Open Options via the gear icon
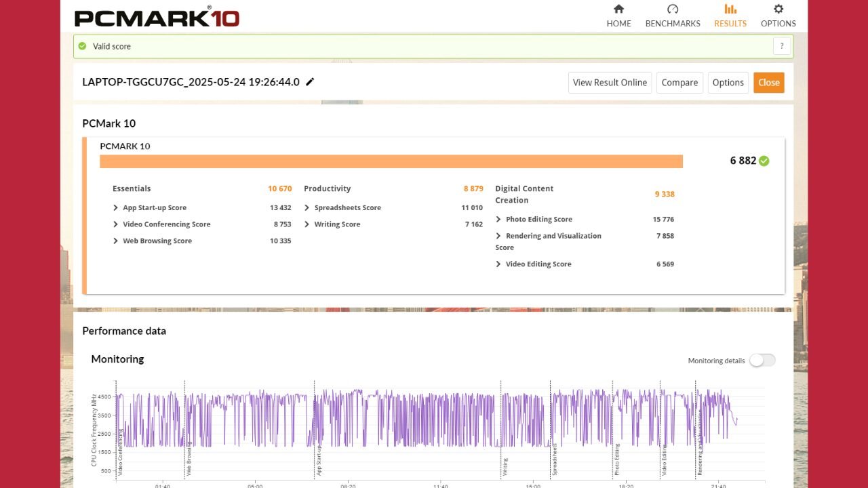This screenshot has height=488, width=868. point(778,9)
